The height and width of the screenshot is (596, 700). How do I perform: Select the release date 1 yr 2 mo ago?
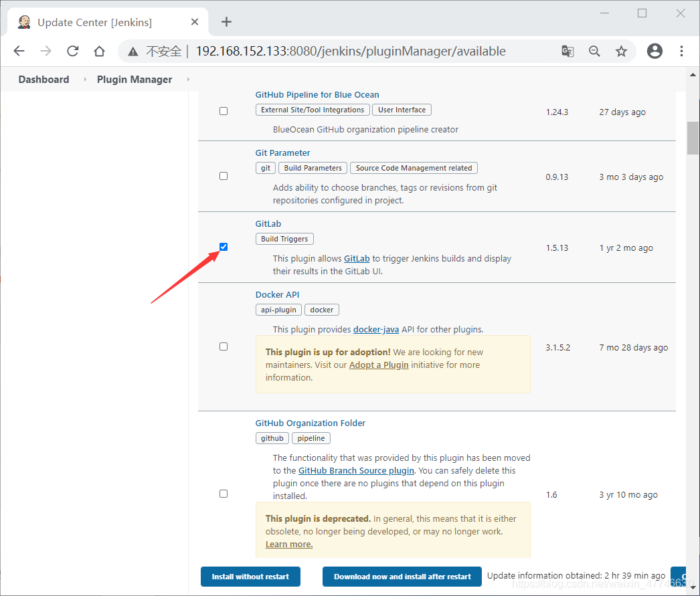626,247
